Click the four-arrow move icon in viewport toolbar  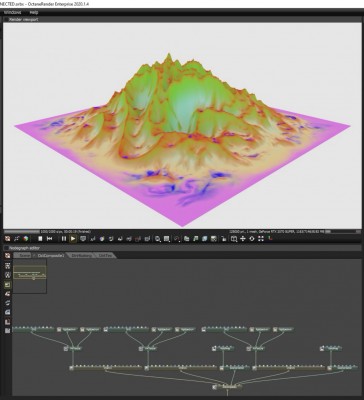(243, 239)
